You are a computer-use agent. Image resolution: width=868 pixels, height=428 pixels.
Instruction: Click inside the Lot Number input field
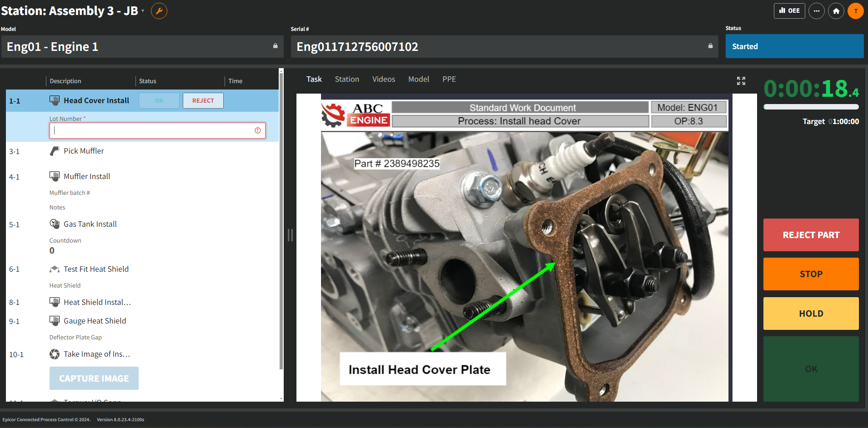157,130
